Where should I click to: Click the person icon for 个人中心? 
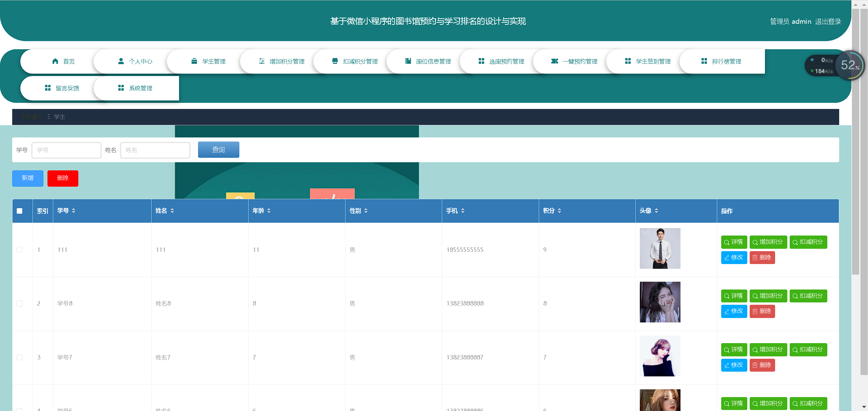point(121,61)
